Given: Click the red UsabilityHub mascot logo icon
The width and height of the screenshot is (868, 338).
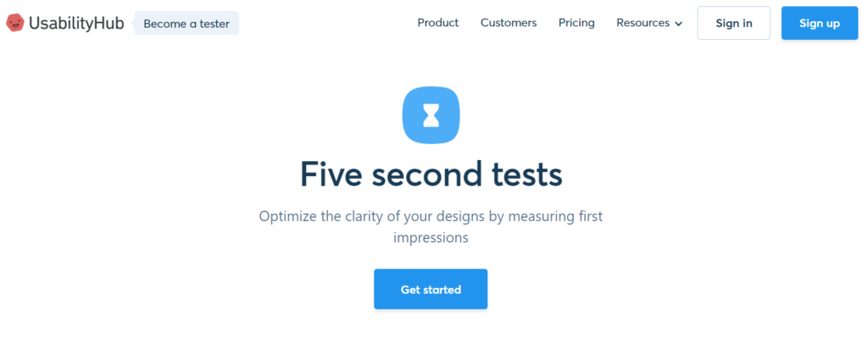Looking at the screenshot, I should (x=15, y=23).
